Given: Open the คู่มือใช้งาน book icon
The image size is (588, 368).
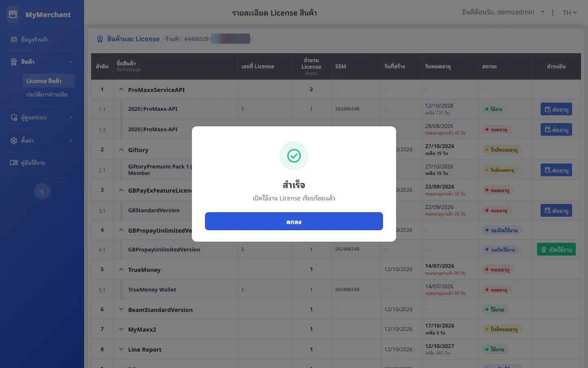Looking at the screenshot, I should point(14,163).
